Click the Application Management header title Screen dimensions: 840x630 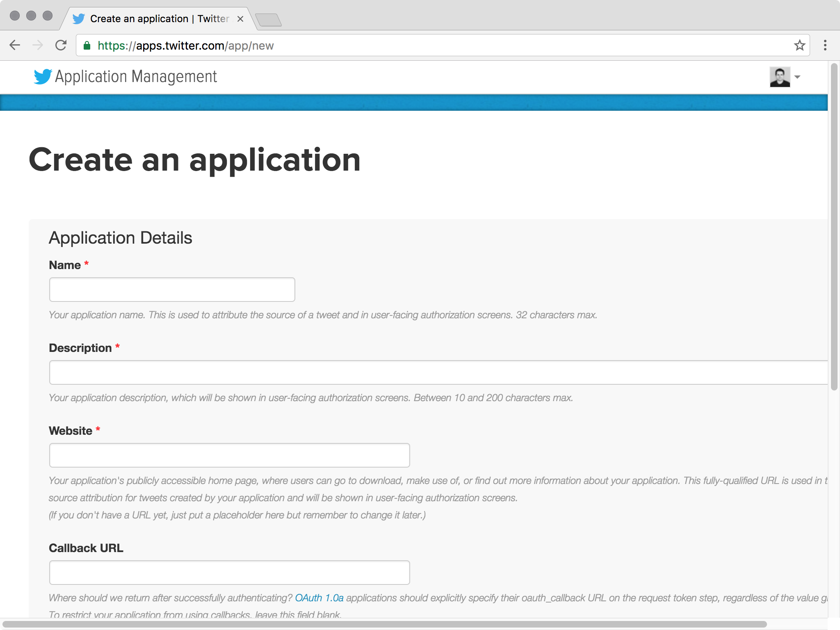tap(136, 77)
